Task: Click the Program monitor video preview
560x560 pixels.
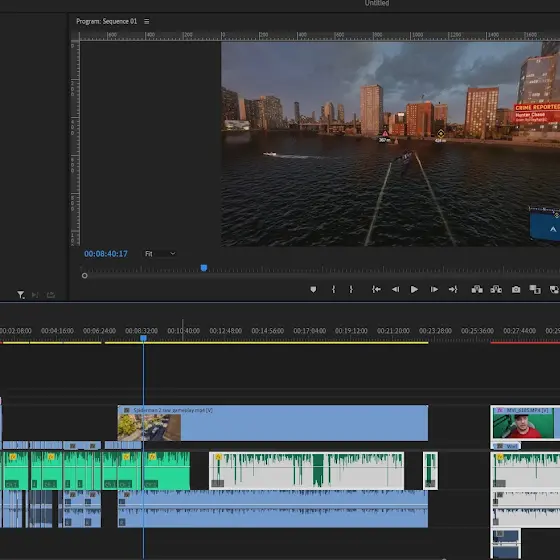Action: point(390,144)
